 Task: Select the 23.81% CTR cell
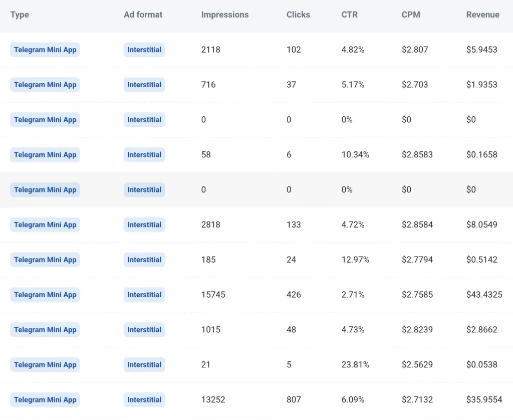[355, 365]
